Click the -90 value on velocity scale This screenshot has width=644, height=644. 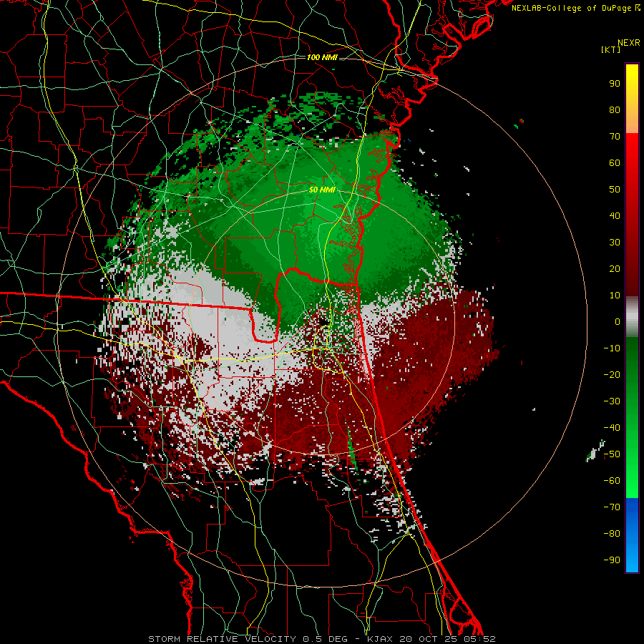tap(612, 560)
